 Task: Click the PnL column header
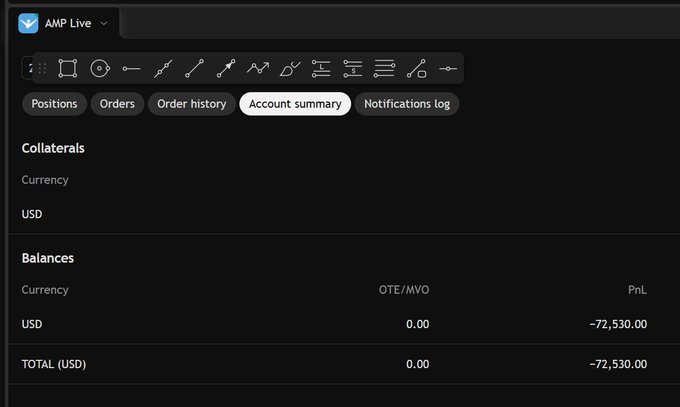point(637,290)
